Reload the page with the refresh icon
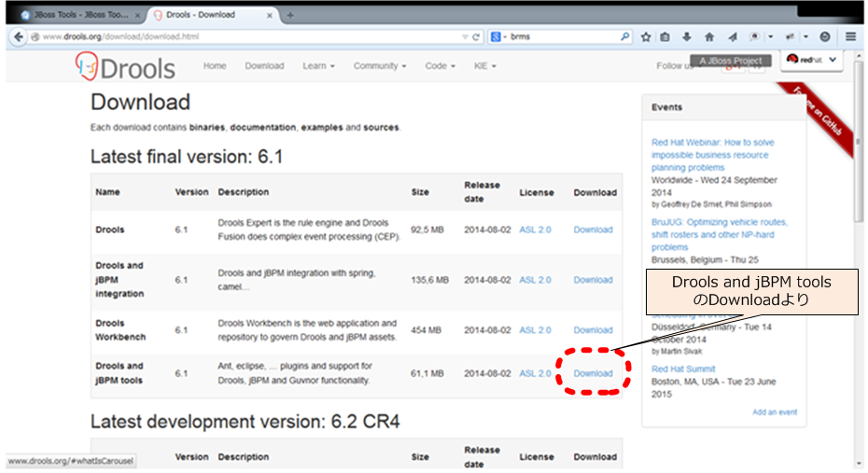868x473 pixels. pyautogui.click(x=475, y=37)
